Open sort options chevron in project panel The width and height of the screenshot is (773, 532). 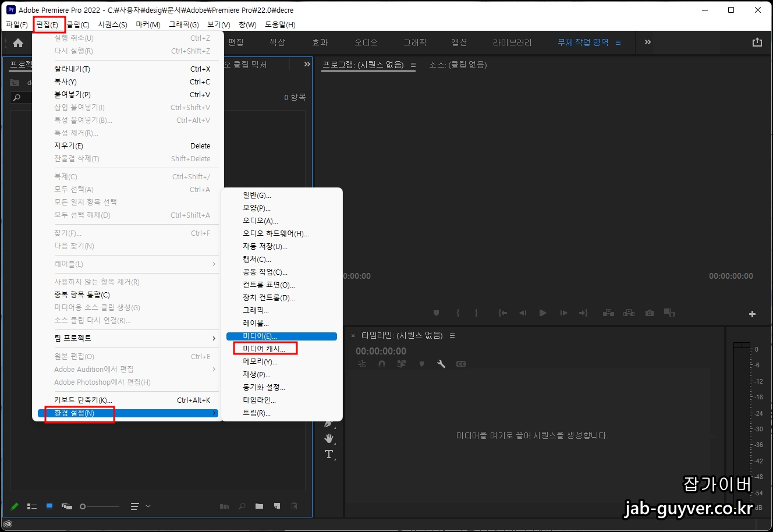tap(148, 506)
